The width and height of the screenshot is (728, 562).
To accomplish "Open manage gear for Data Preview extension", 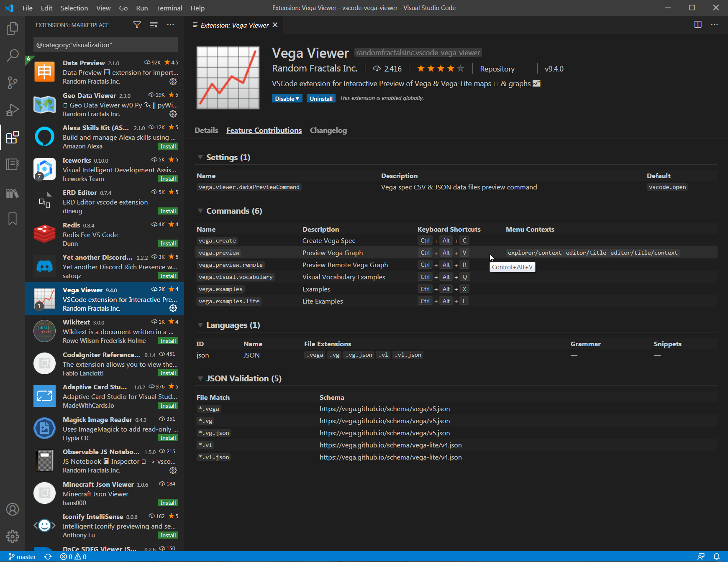I will click(x=173, y=82).
